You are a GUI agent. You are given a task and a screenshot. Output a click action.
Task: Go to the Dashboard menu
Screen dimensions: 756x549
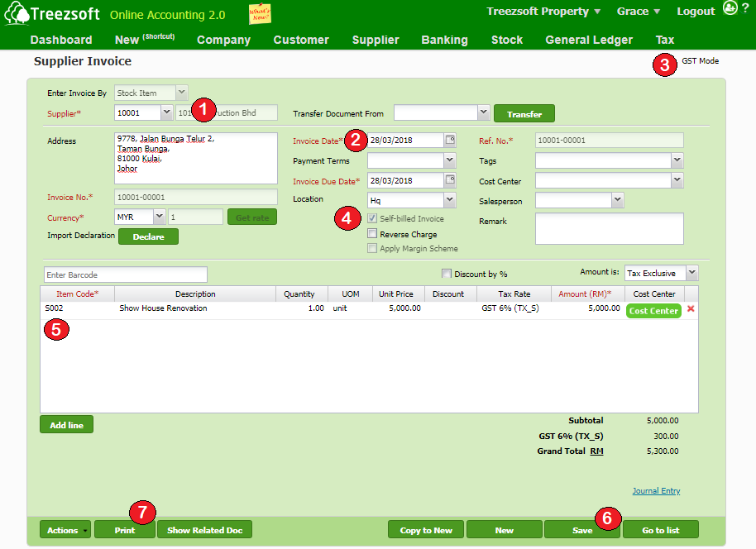pyautogui.click(x=61, y=40)
